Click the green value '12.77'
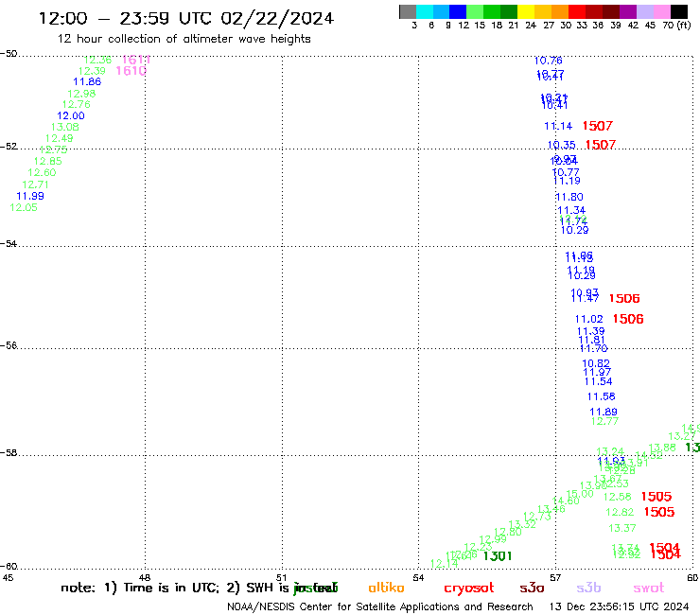The image size is (700, 615). (x=604, y=421)
